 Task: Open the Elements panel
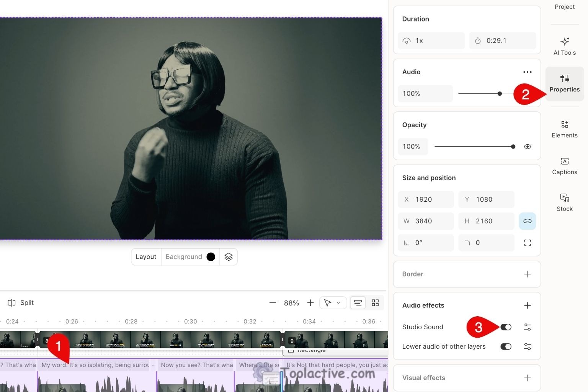564,129
